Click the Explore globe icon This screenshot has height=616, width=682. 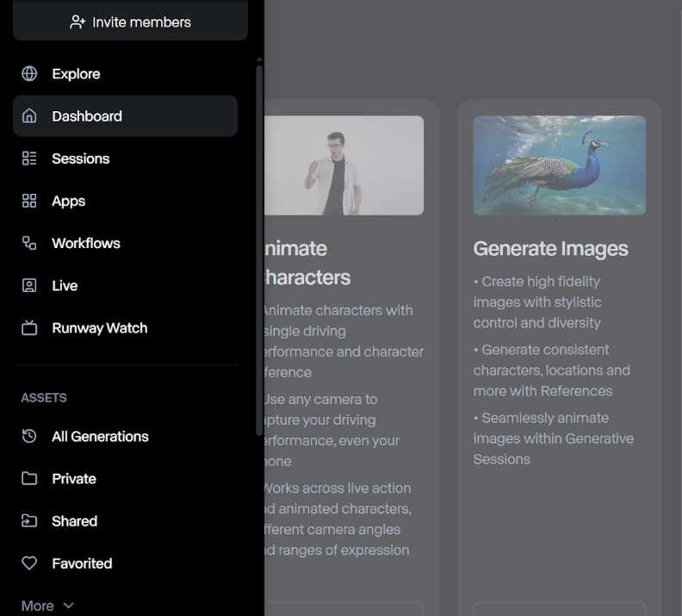[x=29, y=74]
